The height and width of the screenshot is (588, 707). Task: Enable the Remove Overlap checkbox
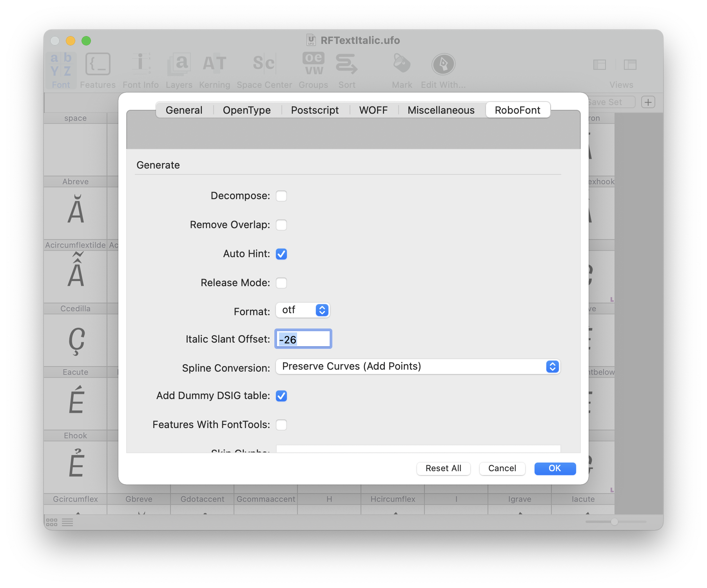click(x=281, y=225)
